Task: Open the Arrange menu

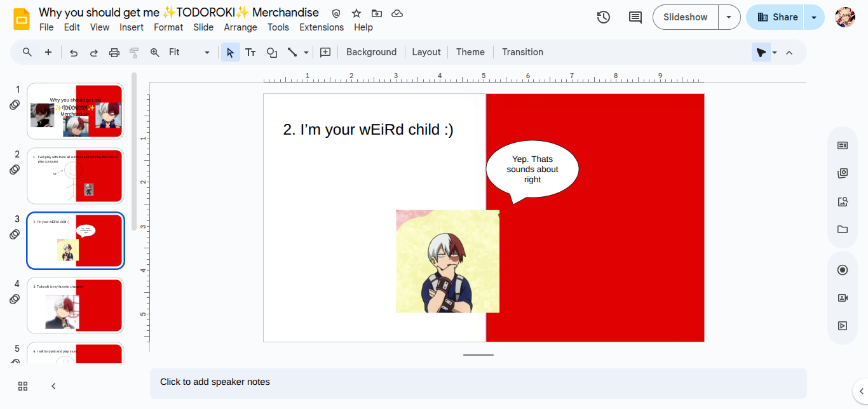Action: (240, 27)
